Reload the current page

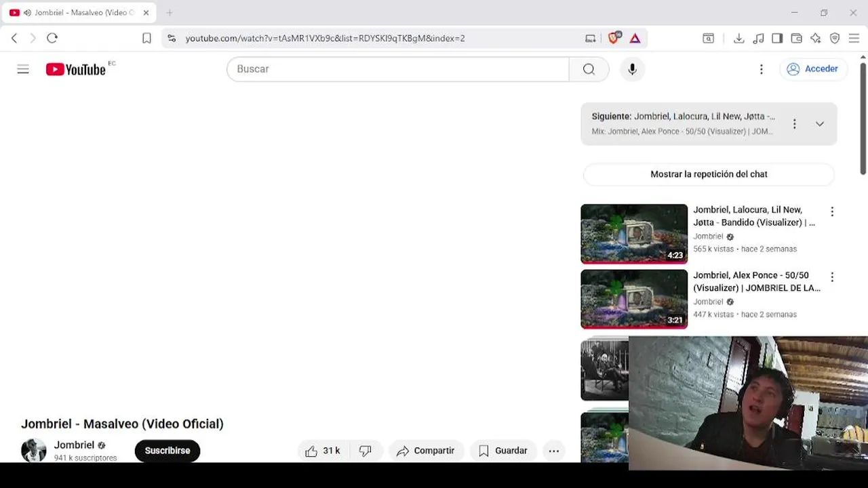[52, 38]
